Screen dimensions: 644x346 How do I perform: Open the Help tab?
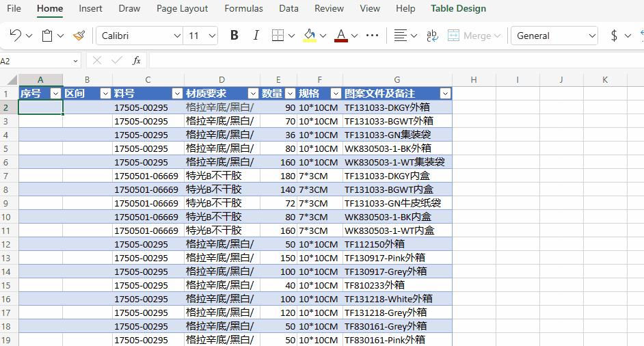coord(405,9)
